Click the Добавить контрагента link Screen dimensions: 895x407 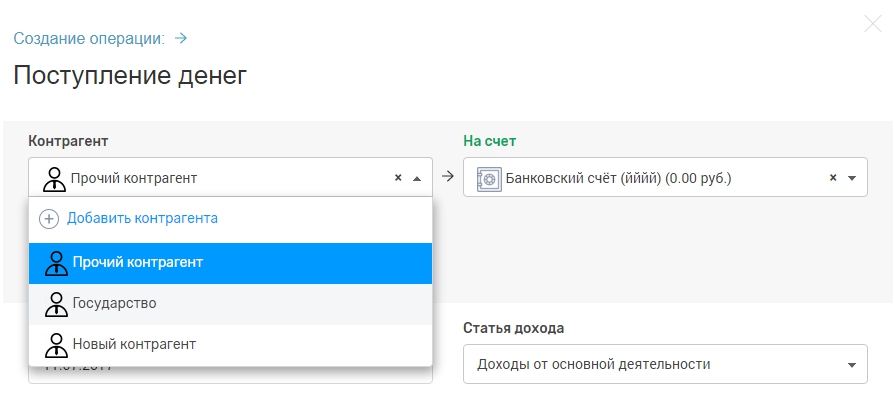(142, 218)
